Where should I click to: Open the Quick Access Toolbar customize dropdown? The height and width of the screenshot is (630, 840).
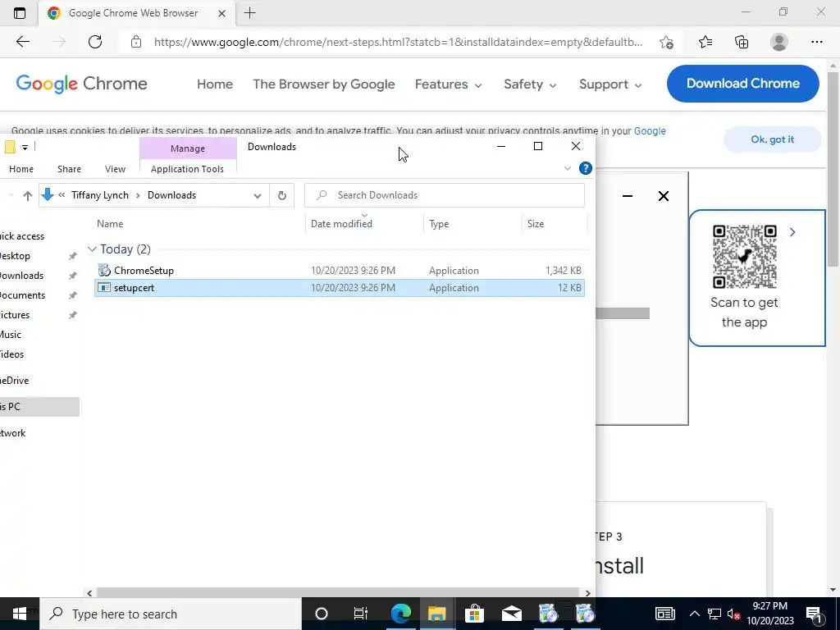pyautogui.click(x=25, y=147)
